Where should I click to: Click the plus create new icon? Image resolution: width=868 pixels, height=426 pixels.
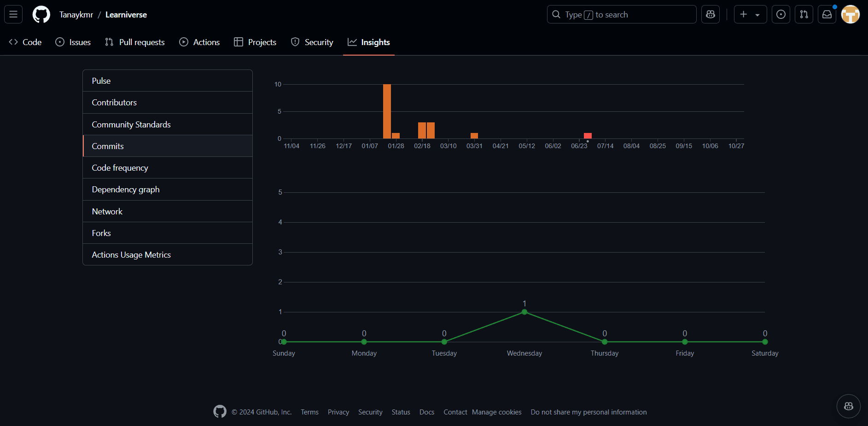click(743, 14)
